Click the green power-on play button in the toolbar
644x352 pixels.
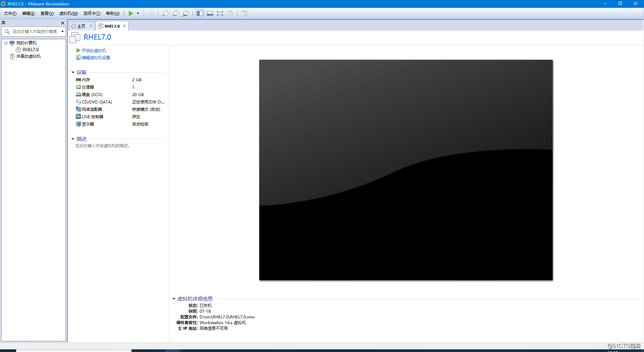[131, 13]
